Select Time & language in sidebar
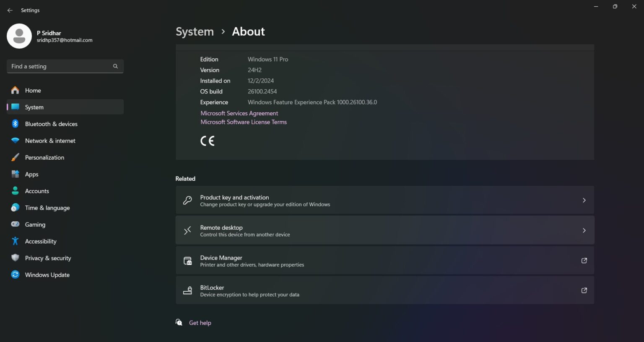 pyautogui.click(x=47, y=208)
